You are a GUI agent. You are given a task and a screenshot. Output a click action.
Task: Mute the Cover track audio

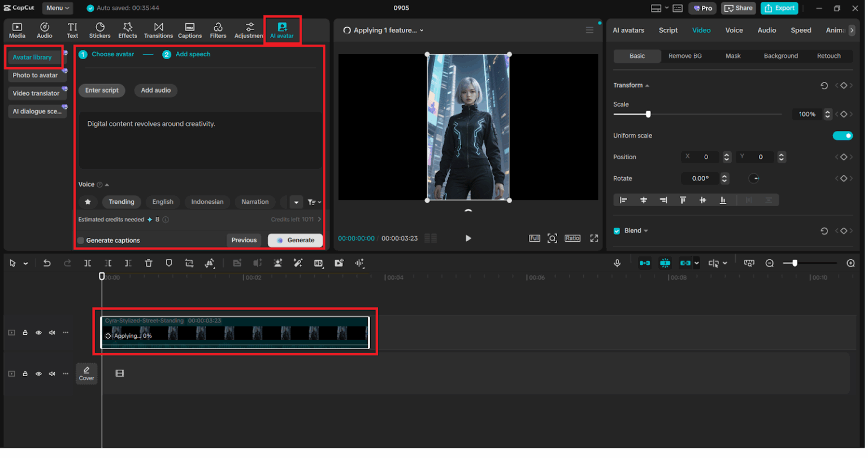pos(52,374)
